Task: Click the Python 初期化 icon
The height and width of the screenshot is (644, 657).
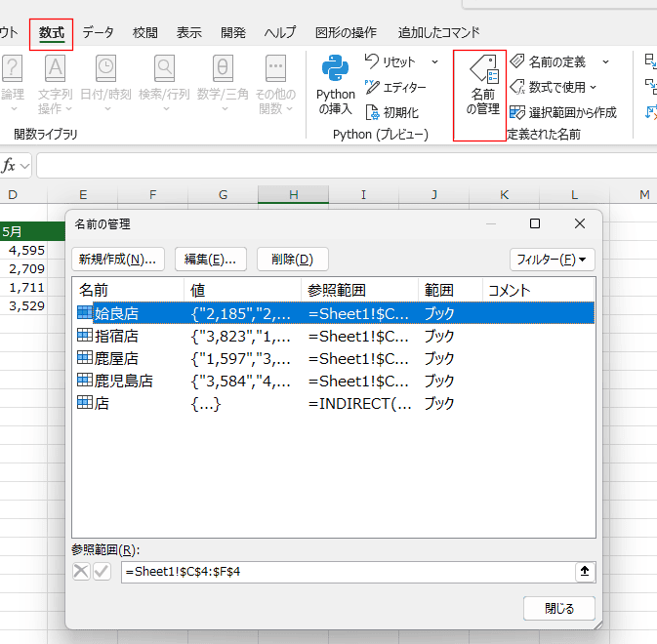Action: pos(372,112)
